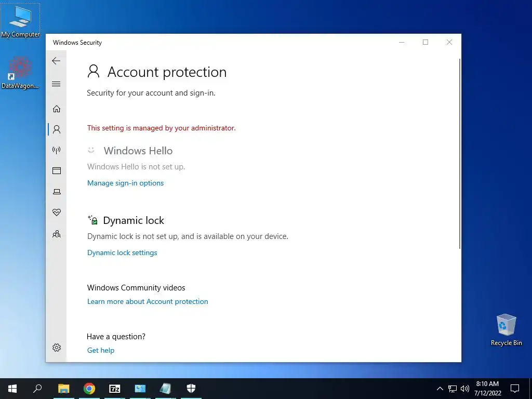The image size is (532, 399).
Task: Open Learn more about Account protection
Action: [x=148, y=301]
